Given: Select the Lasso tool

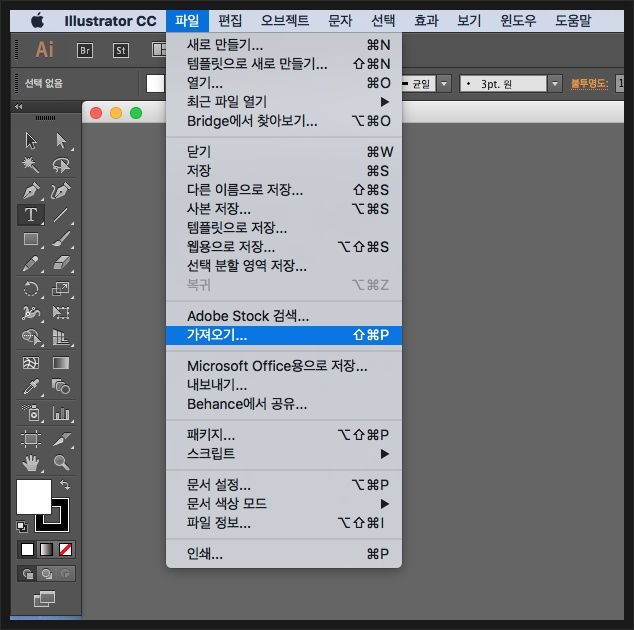Looking at the screenshot, I should click(x=61, y=165).
